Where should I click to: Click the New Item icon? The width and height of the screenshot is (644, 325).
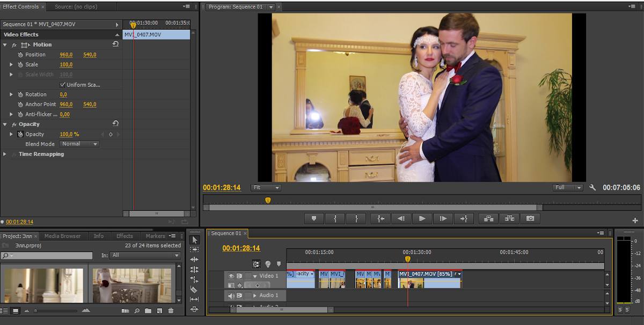(159, 311)
